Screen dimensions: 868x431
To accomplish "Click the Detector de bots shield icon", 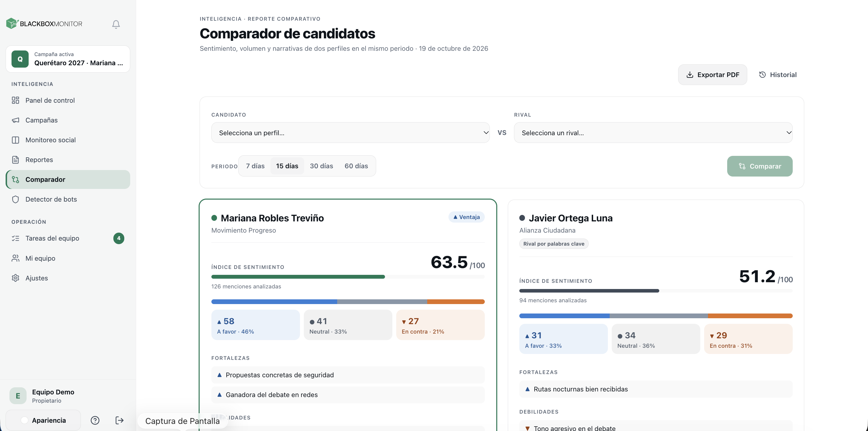I will click(15, 199).
